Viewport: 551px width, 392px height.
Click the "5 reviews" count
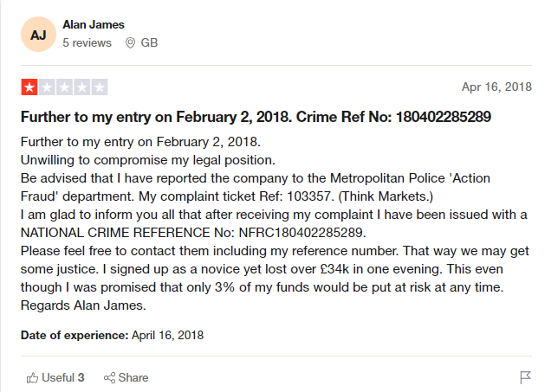87,42
